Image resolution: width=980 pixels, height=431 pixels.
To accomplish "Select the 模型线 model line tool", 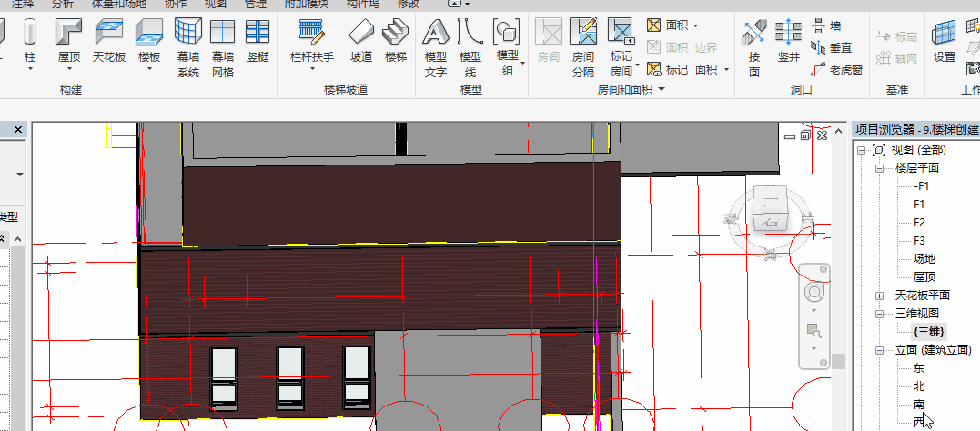I will point(470,47).
